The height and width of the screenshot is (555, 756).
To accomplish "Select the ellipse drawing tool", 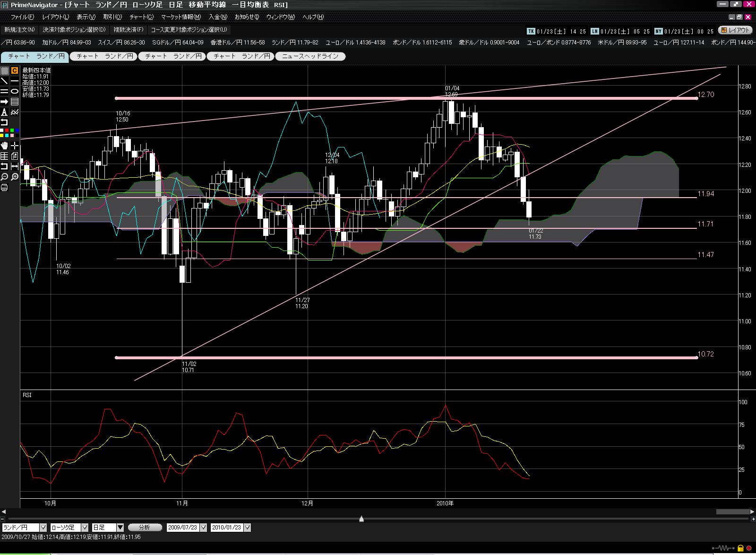I will [15, 91].
